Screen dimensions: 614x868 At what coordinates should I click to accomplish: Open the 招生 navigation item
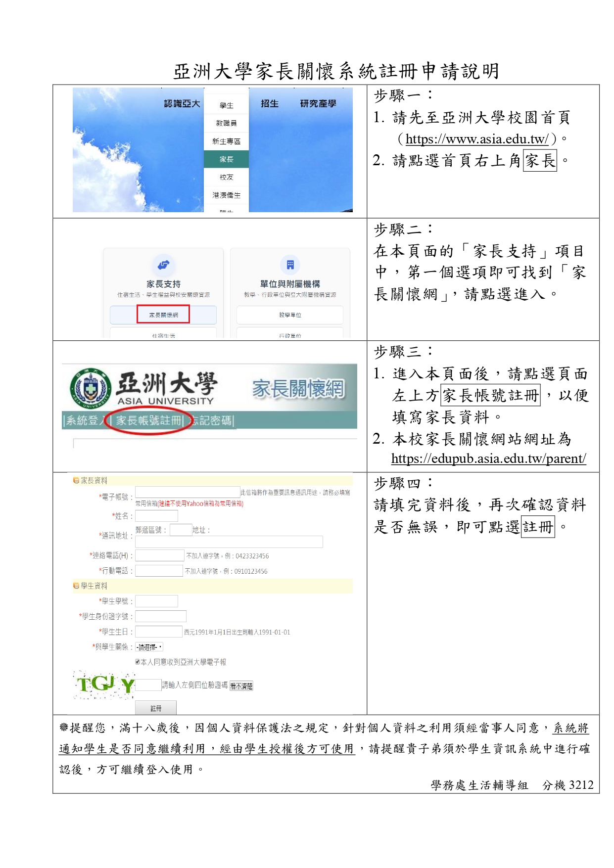click(270, 103)
